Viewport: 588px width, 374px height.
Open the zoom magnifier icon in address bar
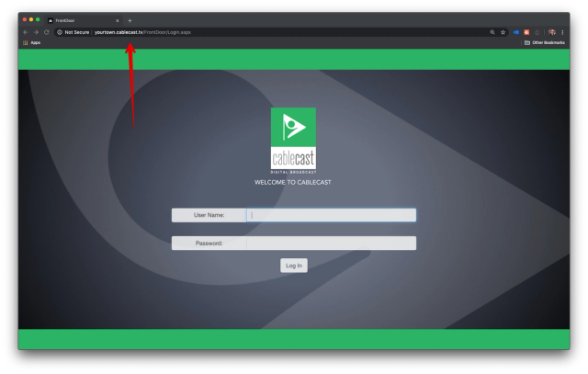coord(492,32)
